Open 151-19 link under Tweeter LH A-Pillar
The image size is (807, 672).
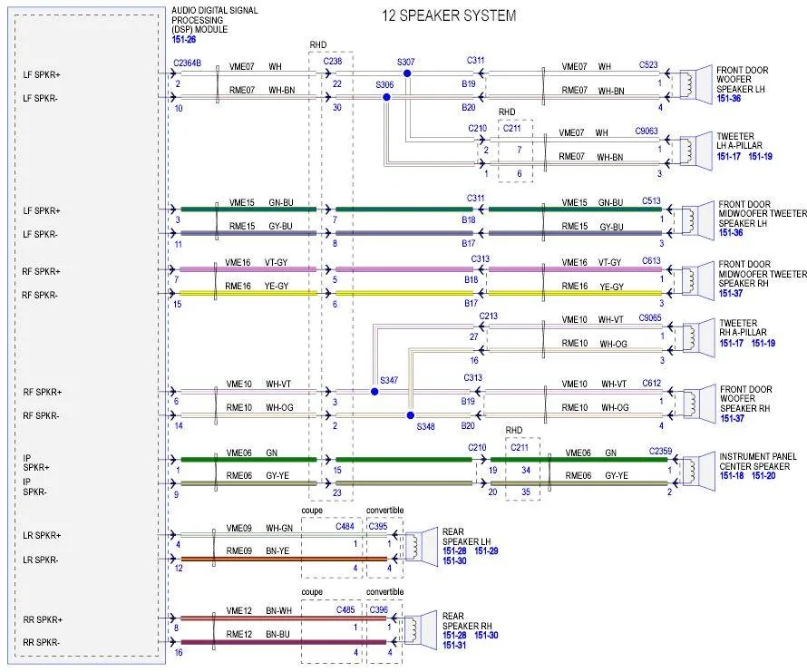point(760,156)
